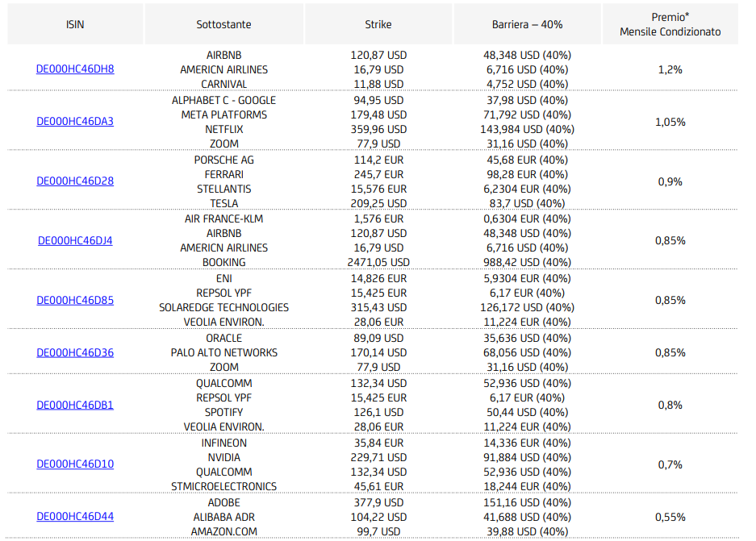Click the 0,8% premium value
This screenshot has height=541, width=756.
pyautogui.click(x=670, y=406)
